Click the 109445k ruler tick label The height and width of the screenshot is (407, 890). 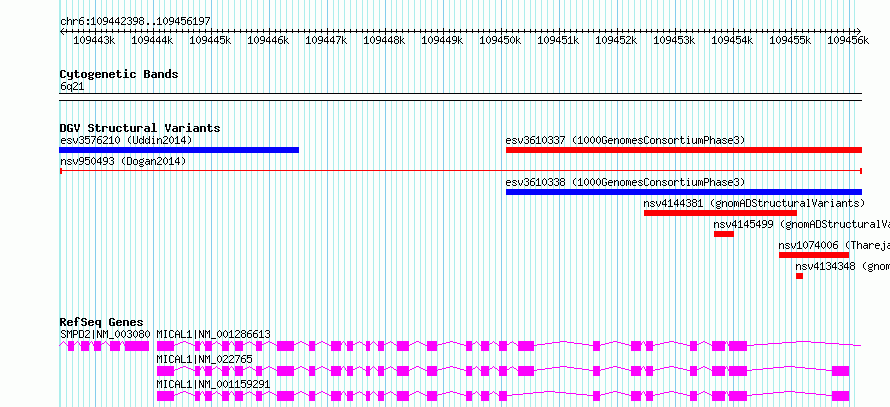click(211, 40)
